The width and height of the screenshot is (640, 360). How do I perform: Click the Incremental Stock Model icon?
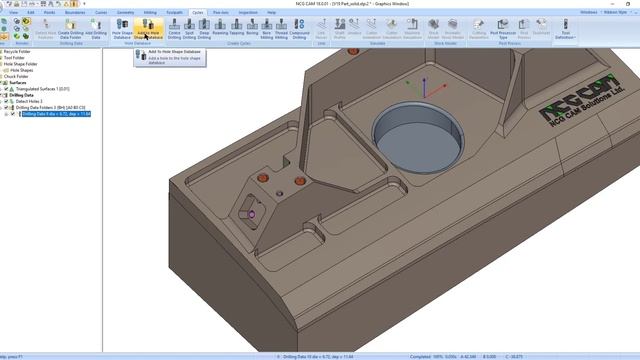pos(453,29)
